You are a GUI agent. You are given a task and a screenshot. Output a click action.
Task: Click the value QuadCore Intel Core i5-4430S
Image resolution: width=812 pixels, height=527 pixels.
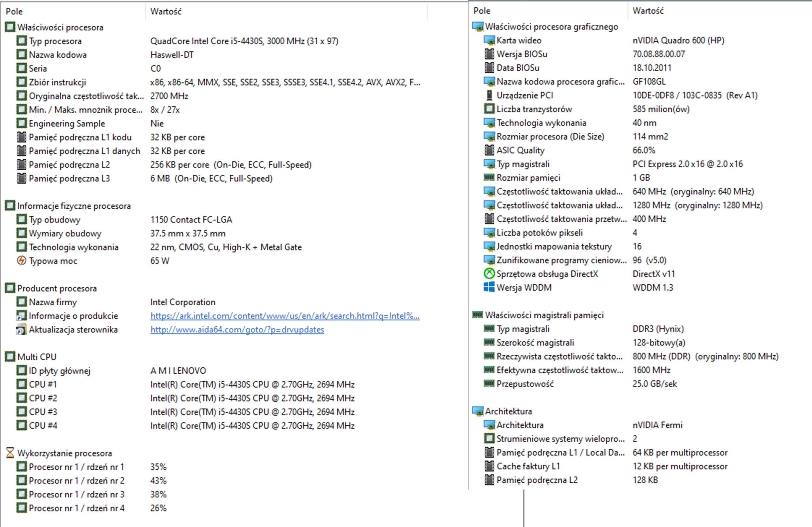(x=244, y=41)
